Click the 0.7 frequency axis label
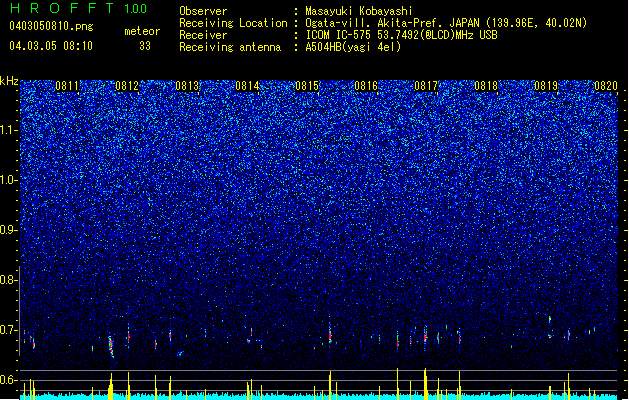This screenshot has height=400, width=629. click(9, 330)
